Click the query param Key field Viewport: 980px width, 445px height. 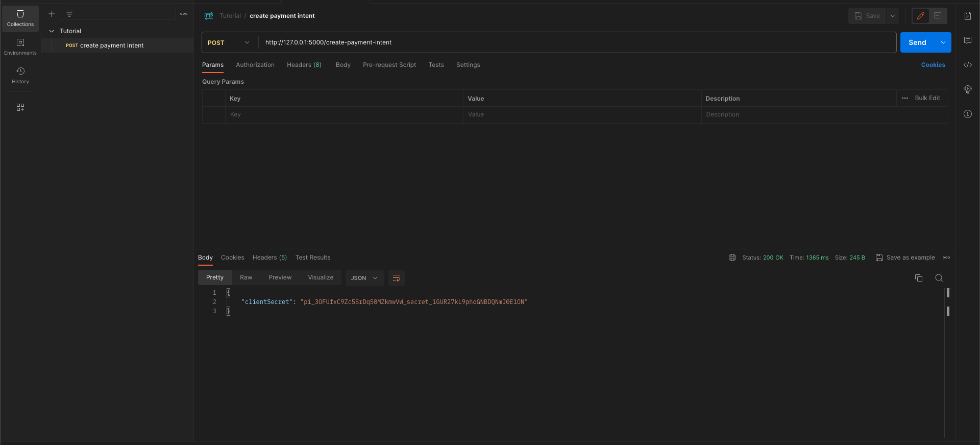(344, 114)
